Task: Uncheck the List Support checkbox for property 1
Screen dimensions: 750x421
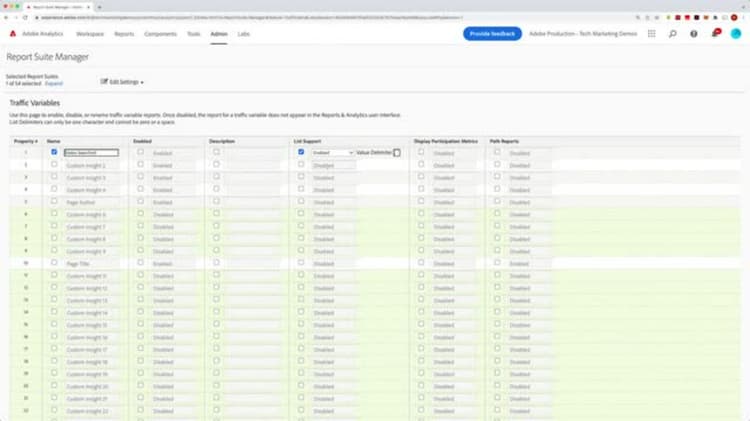Action: click(301, 152)
